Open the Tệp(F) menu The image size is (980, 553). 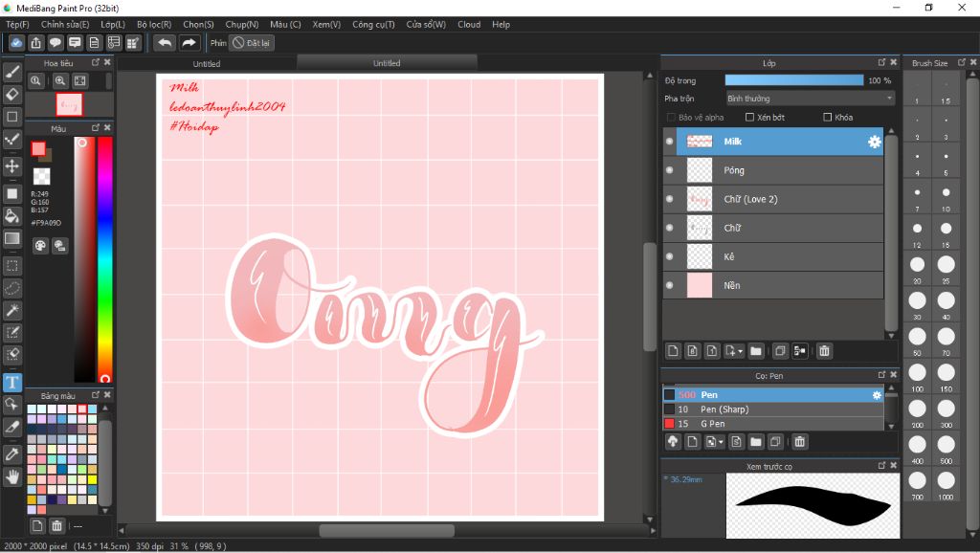[x=17, y=24]
